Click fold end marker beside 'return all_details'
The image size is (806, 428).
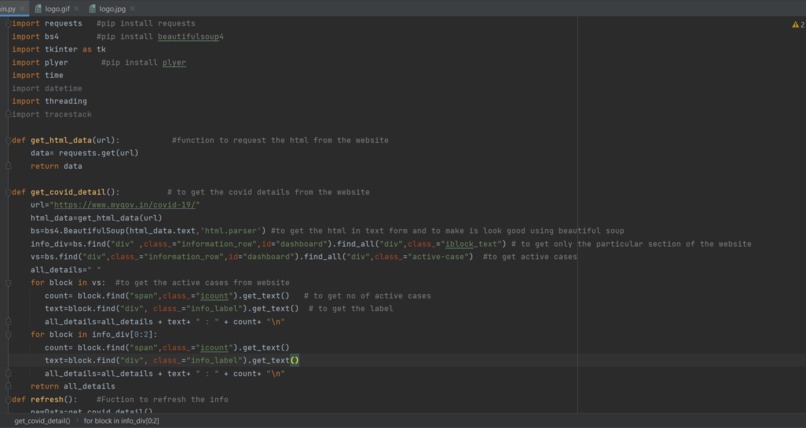(8, 386)
